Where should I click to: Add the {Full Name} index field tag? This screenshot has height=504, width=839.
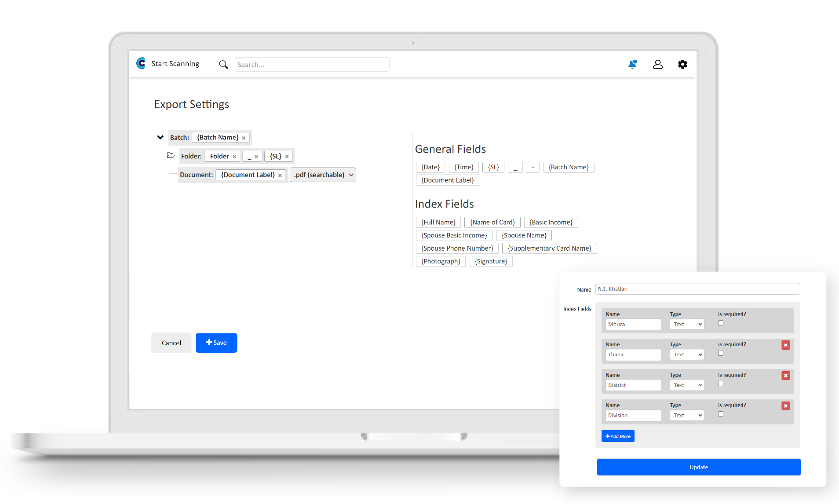438,223
